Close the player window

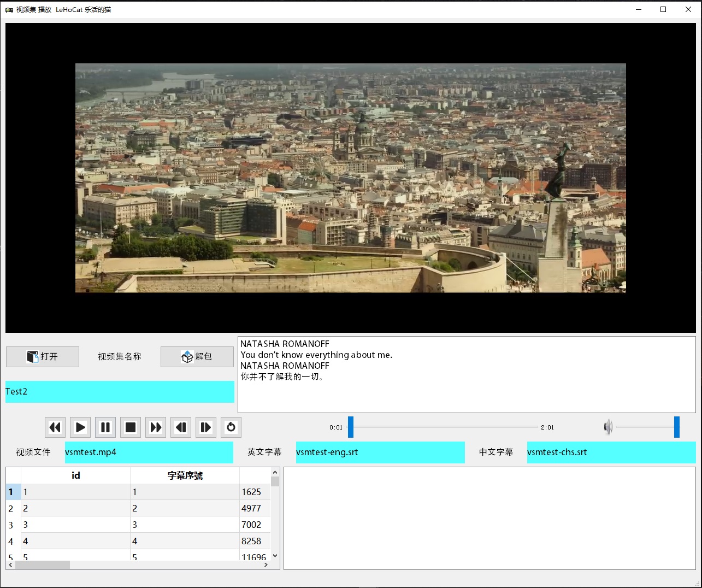688,9
